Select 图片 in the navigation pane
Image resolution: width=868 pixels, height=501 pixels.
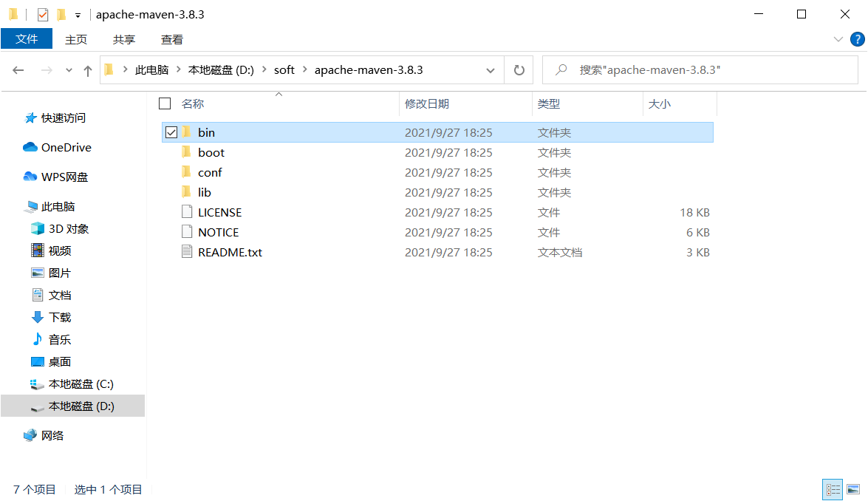pos(60,273)
